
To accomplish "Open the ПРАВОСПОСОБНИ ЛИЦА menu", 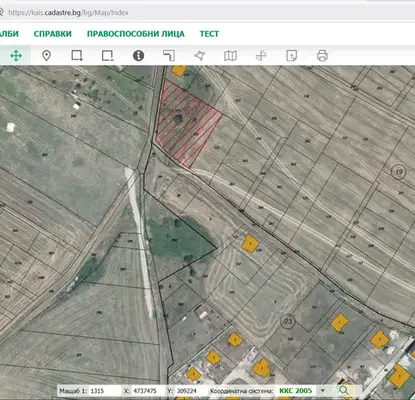I will [136, 34].
